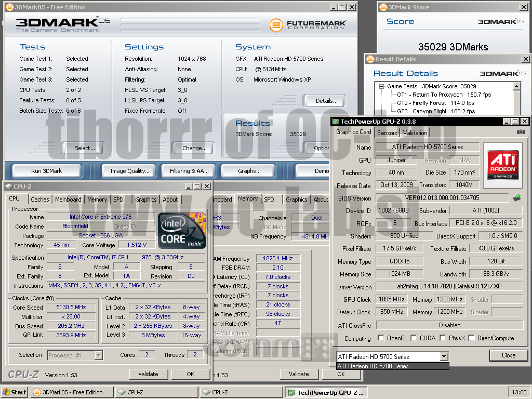Click the GPU-Z title bar icon

(336, 122)
